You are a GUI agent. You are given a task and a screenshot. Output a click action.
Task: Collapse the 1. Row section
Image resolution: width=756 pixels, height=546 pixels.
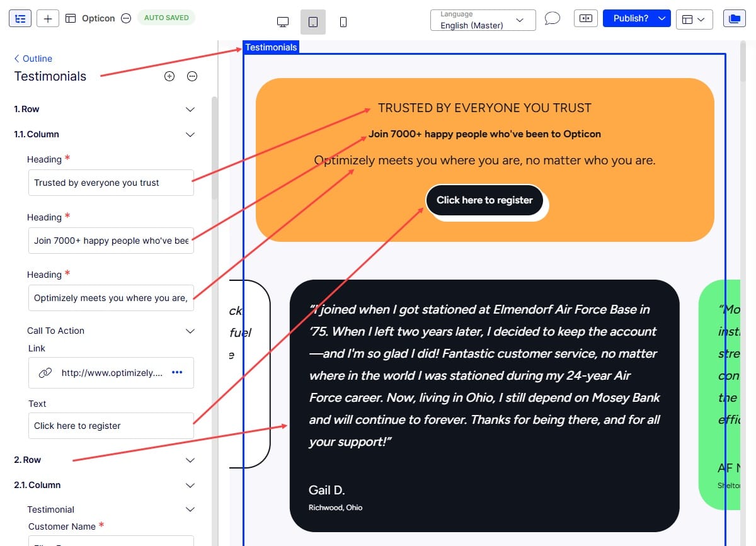tap(190, 110)
